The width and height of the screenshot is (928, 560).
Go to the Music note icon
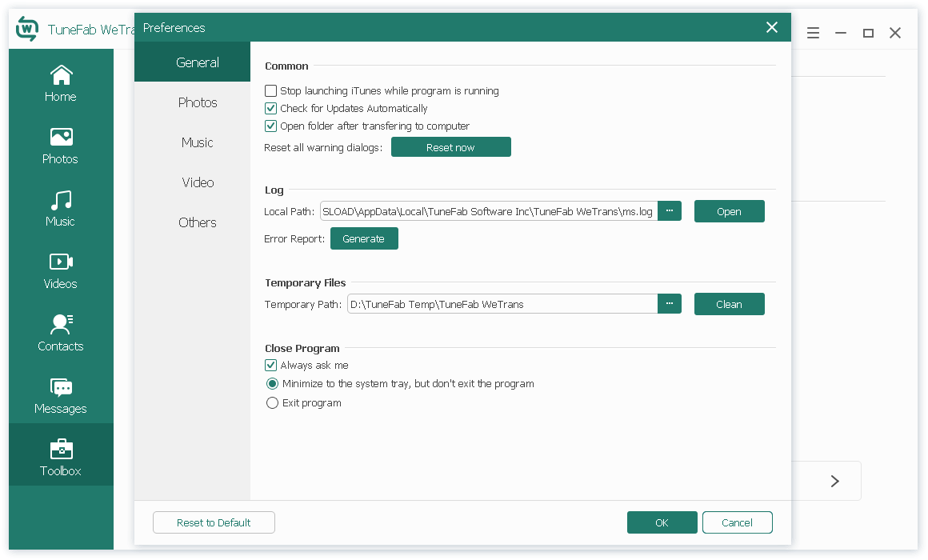[61, 200]
